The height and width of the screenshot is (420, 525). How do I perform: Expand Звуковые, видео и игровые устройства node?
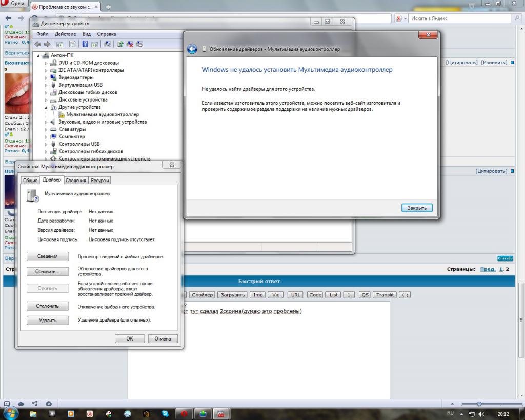pyautogui.click(x=47, y=123)
